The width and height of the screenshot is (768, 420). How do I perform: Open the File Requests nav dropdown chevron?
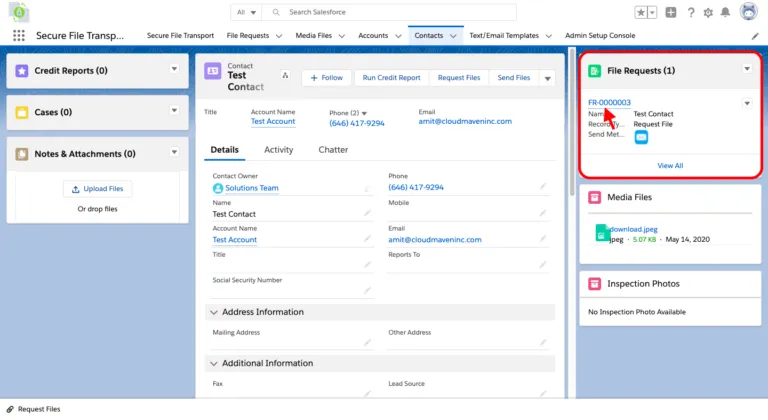[x=279, y=36]
